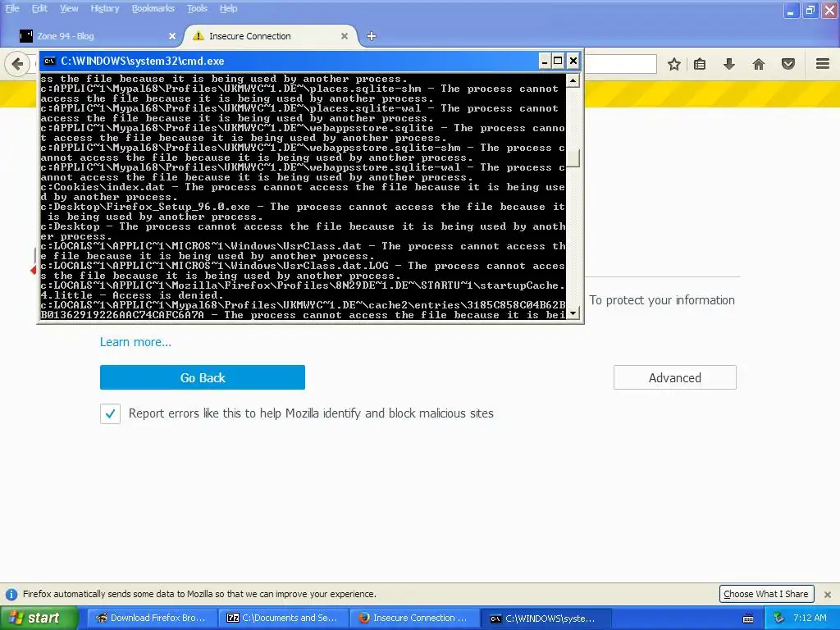This screenshot has height=630, width=840.
Task: Open the hamburger application menu
Action: pyautogui.click(x=823, y=64)
